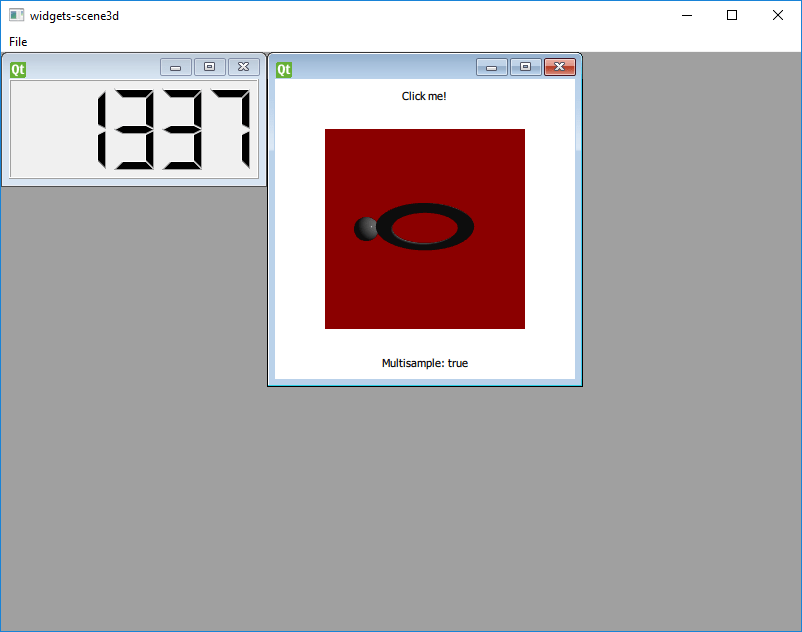Minimize the LCD number subwindow

pyautogui.click(x=176, y=66)
